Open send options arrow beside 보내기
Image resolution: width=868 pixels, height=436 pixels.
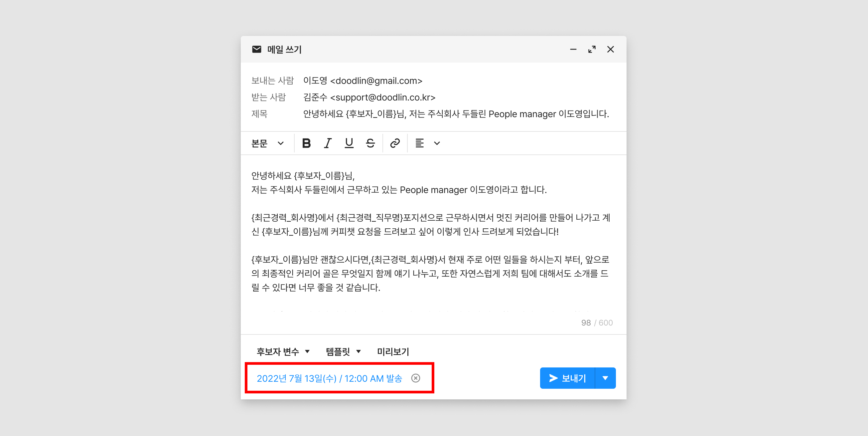pos(605,378)
